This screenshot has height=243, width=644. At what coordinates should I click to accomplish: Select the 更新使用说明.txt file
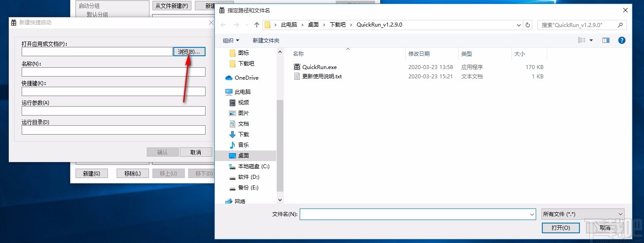[x=322, y=77]
